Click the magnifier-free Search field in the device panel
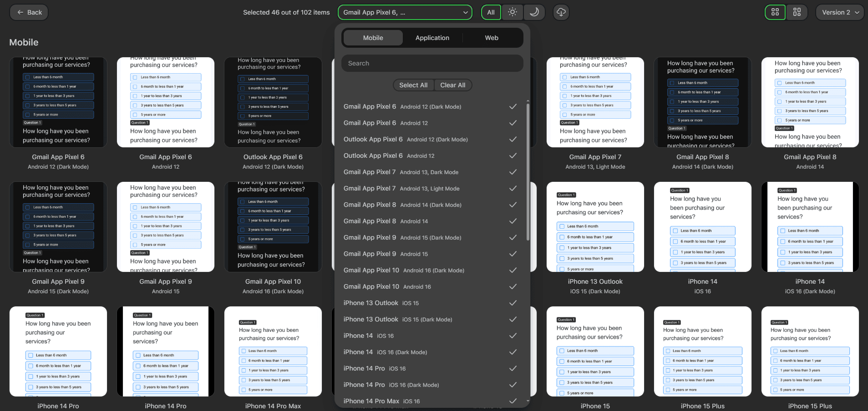 point(431,63)
